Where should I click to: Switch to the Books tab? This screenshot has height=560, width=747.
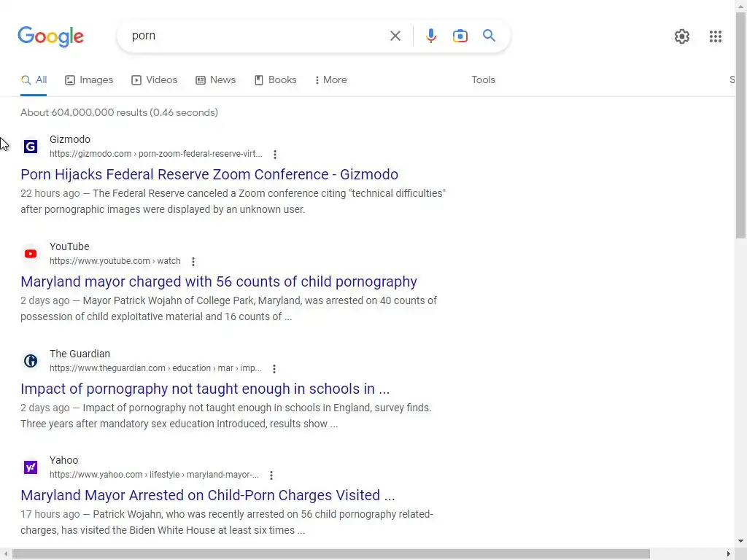[276, 80]
